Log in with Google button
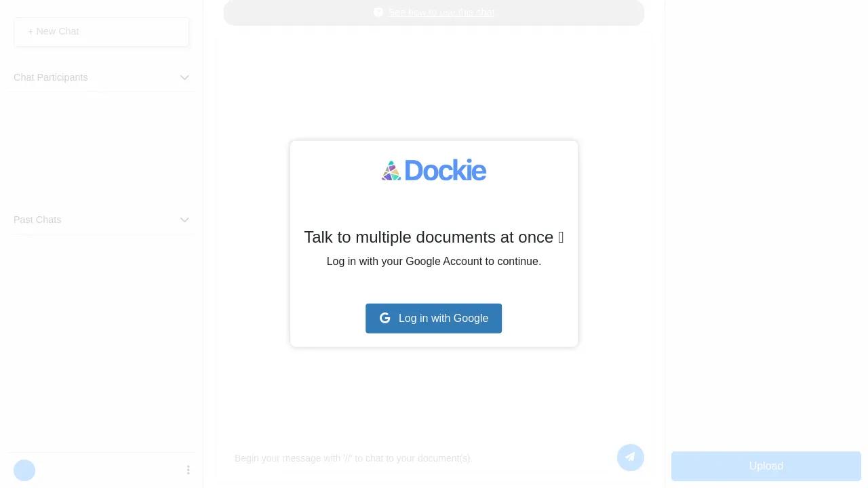Screen dimensions: 868x488 (x=434, y=319)
